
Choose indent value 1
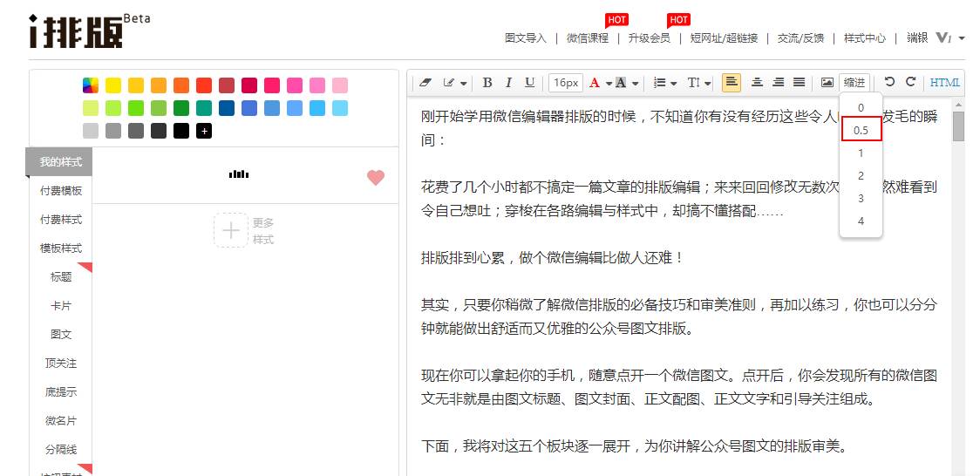pos(861,153)
